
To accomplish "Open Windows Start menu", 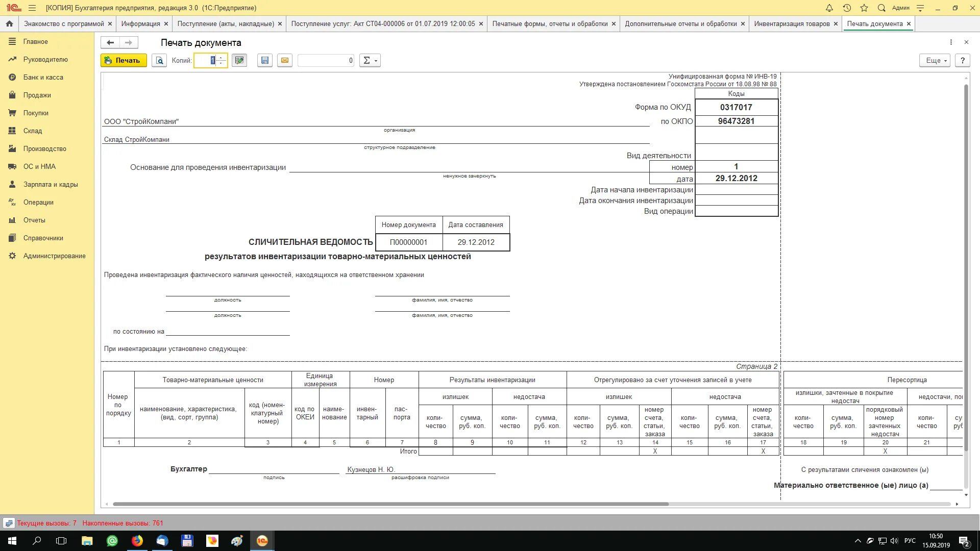I will [x=12, y=541].
